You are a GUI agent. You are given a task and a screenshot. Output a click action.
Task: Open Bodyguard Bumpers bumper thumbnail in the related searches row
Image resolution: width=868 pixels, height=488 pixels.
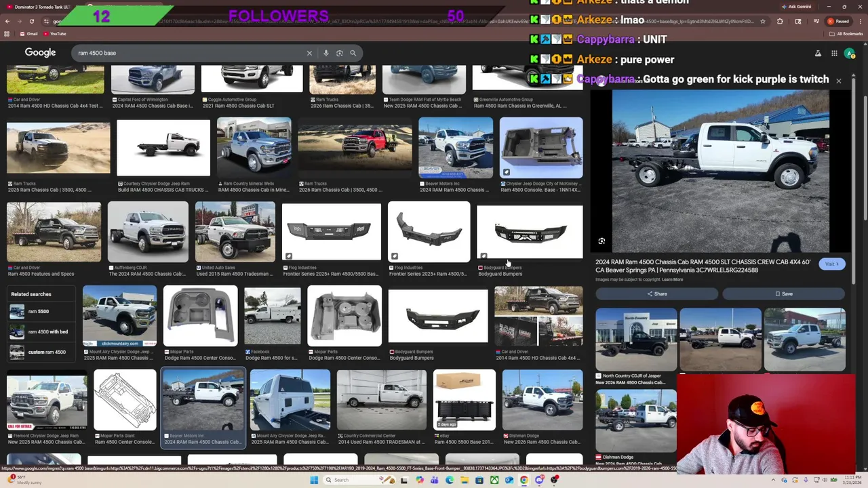click(438, 316)
